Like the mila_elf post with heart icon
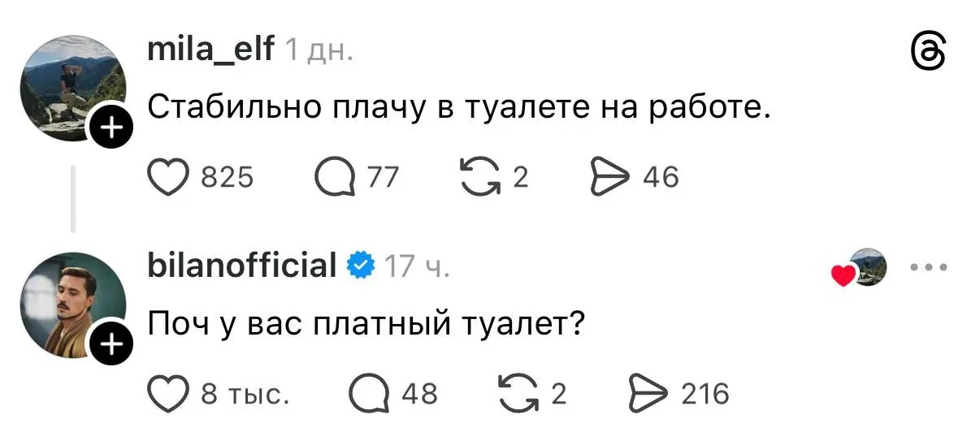The image size is (980, 432). (x=167, y=175)
